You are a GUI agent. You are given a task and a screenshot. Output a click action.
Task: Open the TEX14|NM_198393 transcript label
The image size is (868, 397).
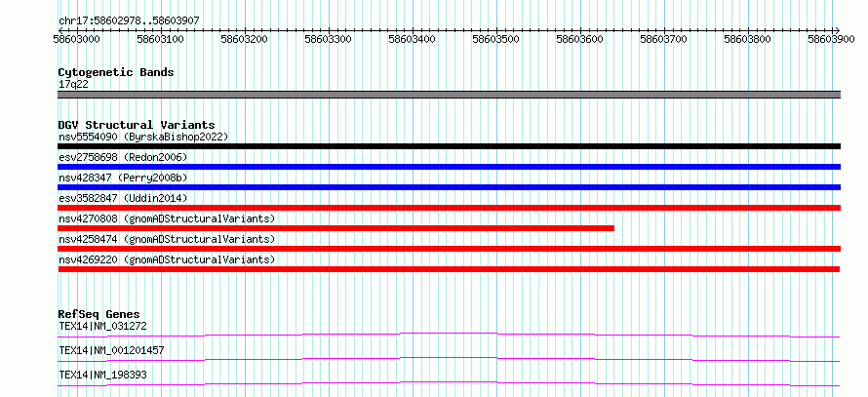(x=102, y=375)
